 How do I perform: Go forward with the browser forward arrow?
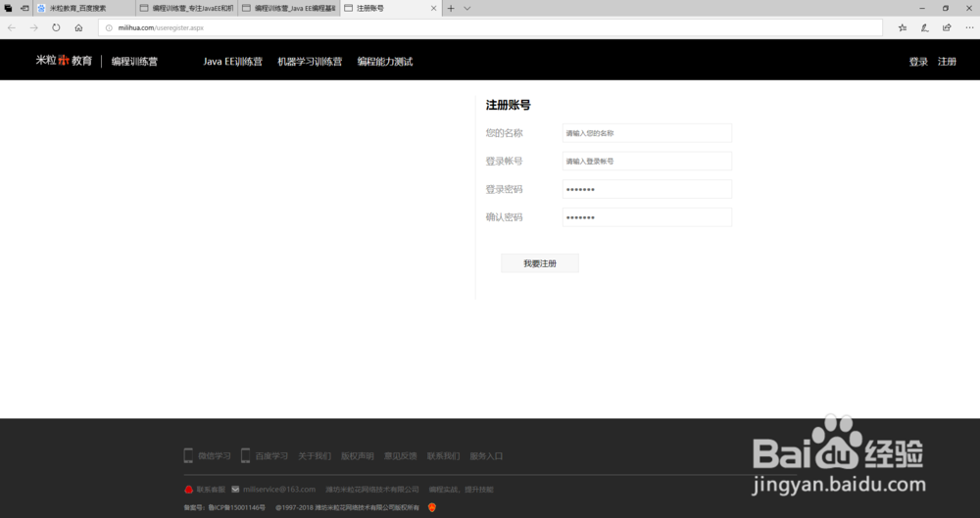pos(33,27)
